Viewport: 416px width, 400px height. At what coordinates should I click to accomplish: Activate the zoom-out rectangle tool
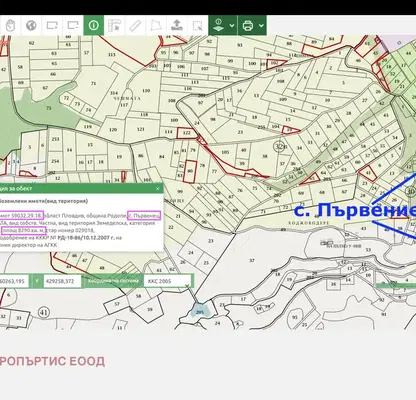73,25
